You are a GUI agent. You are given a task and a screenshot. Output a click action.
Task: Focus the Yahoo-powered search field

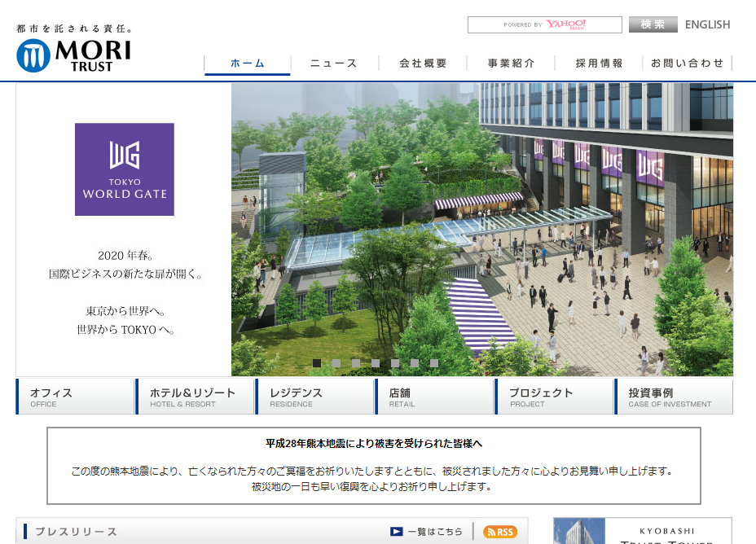coord(544,25)
